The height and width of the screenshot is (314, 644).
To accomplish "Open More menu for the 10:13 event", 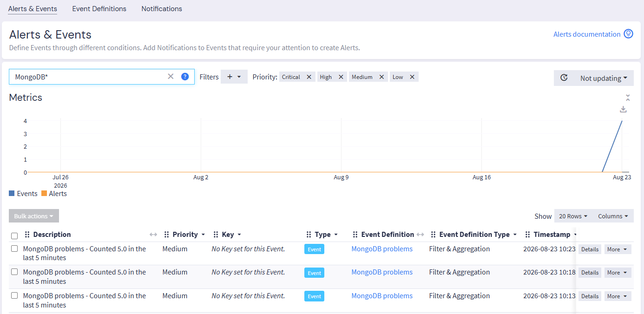I will (618, 296).
